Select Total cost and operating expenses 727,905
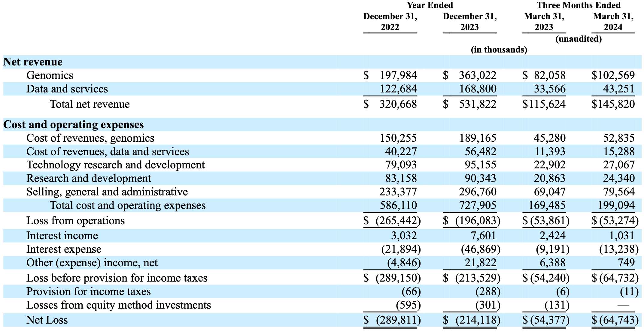 [478, 205]
